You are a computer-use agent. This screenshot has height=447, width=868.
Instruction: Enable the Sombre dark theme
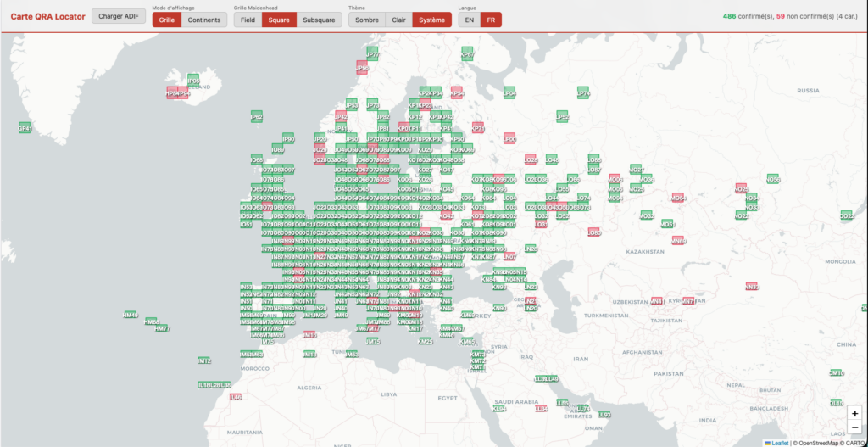pos(366,20)
